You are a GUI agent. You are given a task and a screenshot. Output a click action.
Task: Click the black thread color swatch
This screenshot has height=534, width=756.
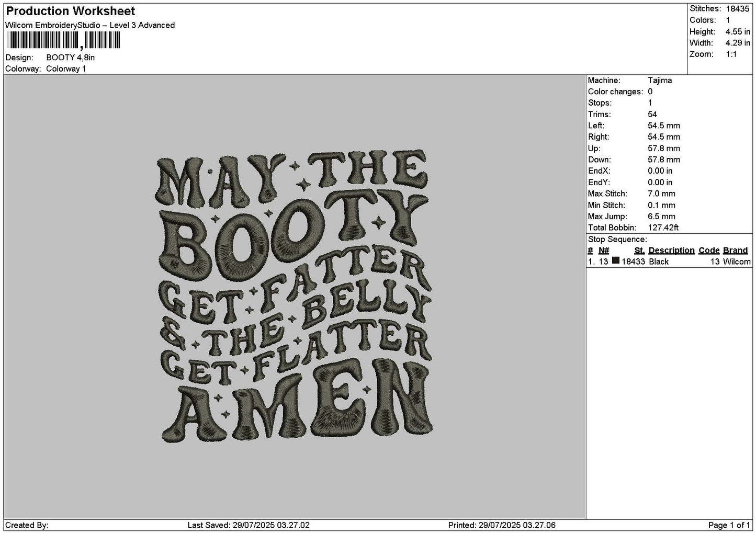(616, 261)
